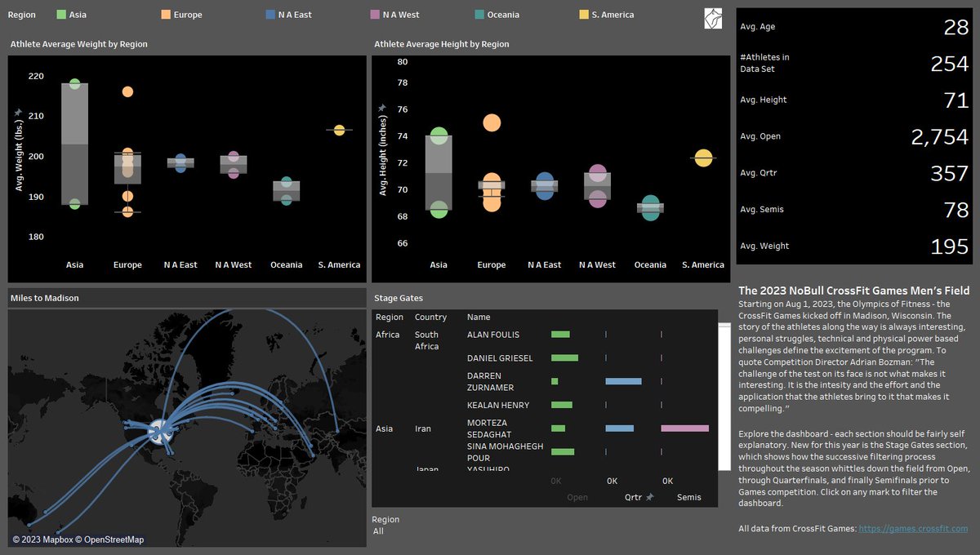Click the athletes count value 254

pyautogui.click(x=950, y=64)
